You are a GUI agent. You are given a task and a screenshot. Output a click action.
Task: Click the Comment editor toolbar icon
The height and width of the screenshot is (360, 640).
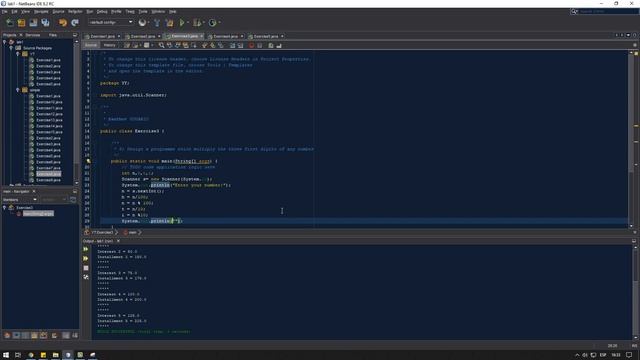pos(271,45)
